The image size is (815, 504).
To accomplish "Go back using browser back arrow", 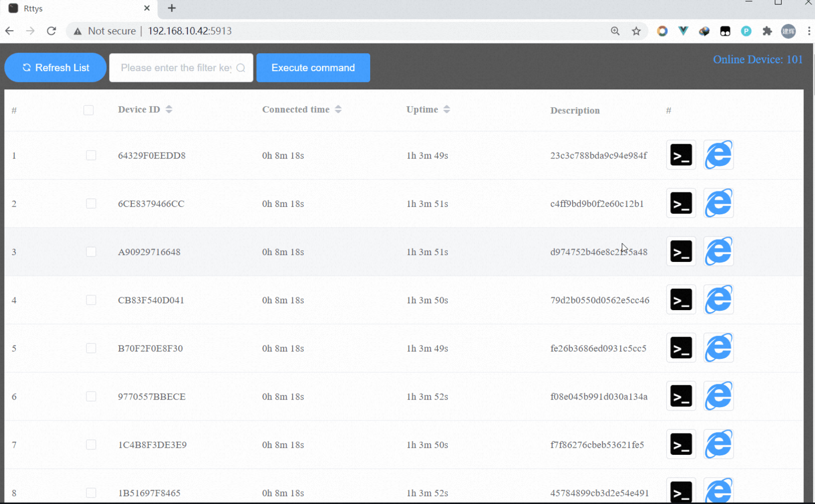I will 9,31.
